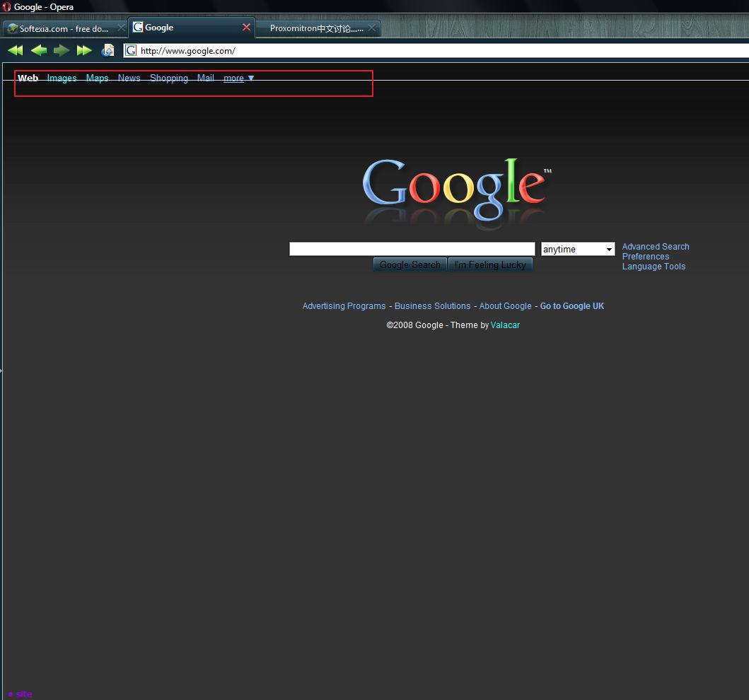Click I'm Feeling Lucky button
Viewport: 749px width, 700px height.
[x=490, y=264]
